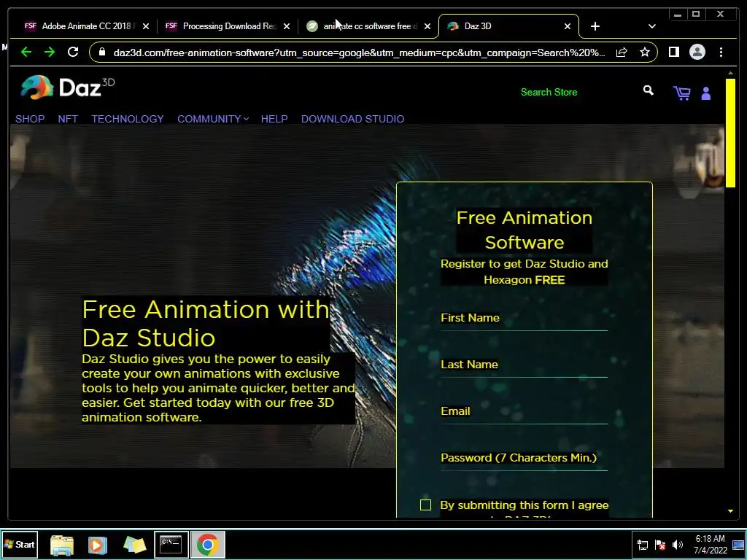The image size is (747, 560).
Task: Open the NFT menu item
Action: coord(68,119)
